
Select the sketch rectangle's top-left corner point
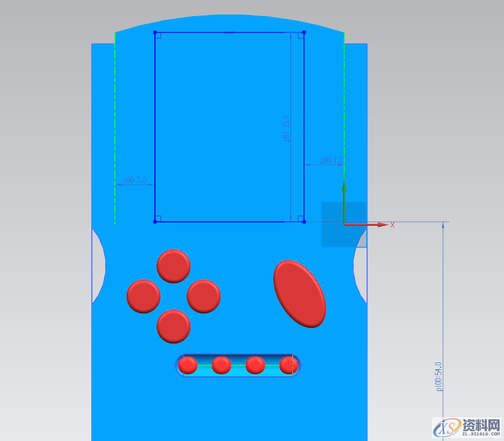coord(155,32)
